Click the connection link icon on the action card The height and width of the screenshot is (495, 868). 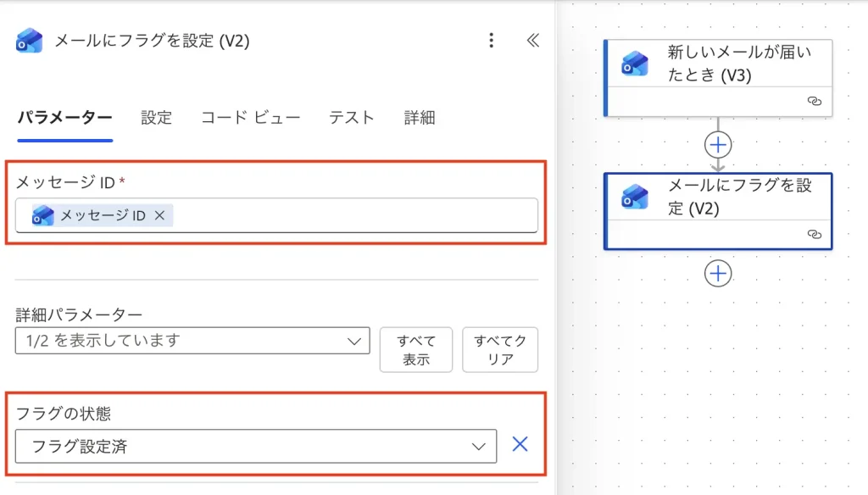(815, 234)
